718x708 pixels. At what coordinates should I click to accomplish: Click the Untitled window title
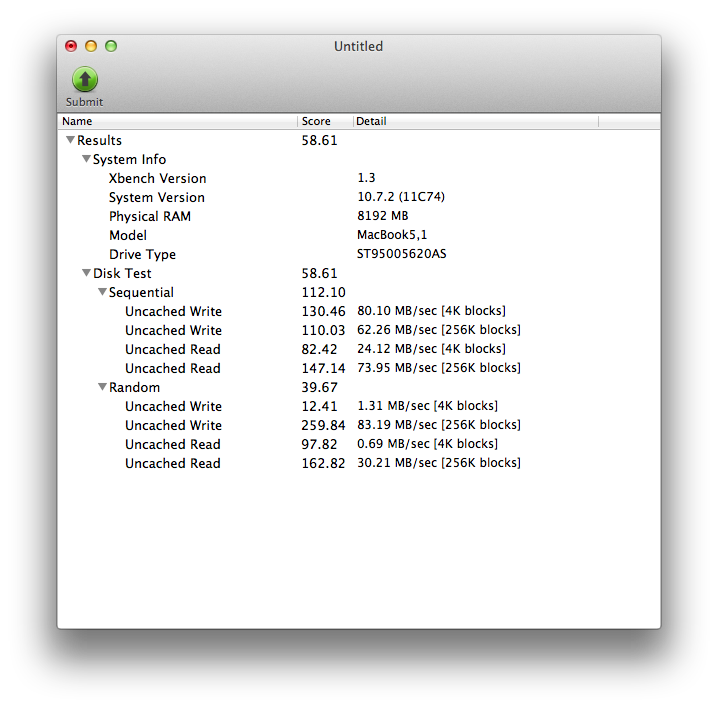point(359,46)
